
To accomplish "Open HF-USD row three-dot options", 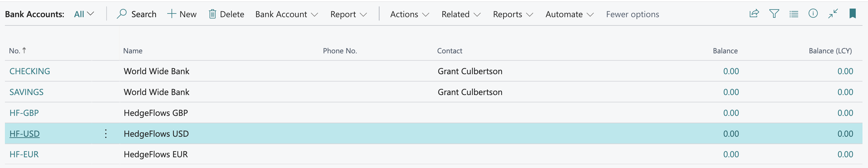I will (106, 134).
